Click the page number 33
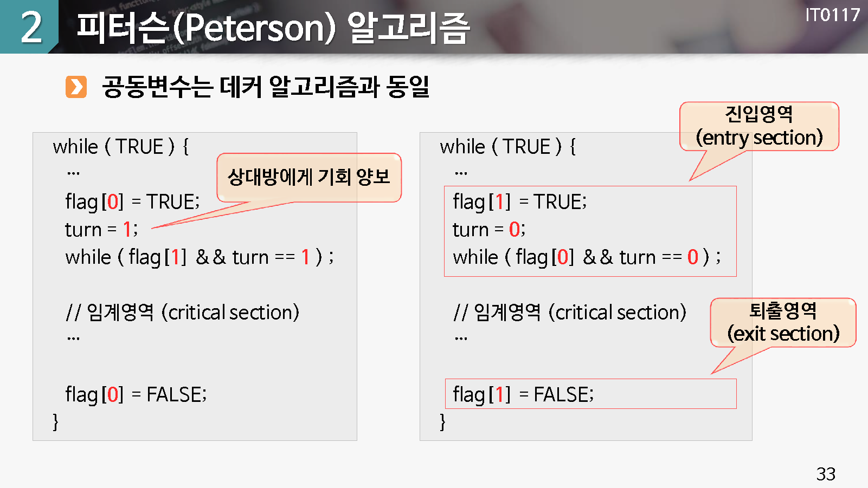868x488 pixels. [x=826, y=474]
